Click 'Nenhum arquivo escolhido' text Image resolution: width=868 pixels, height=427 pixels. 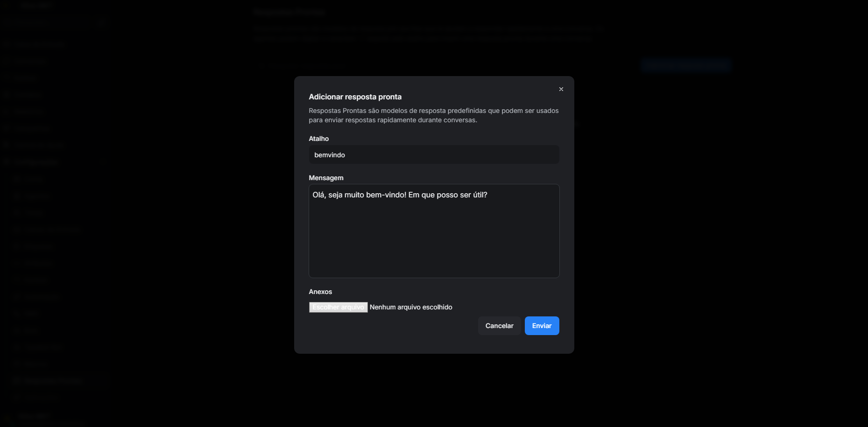(x=411, y=307)
